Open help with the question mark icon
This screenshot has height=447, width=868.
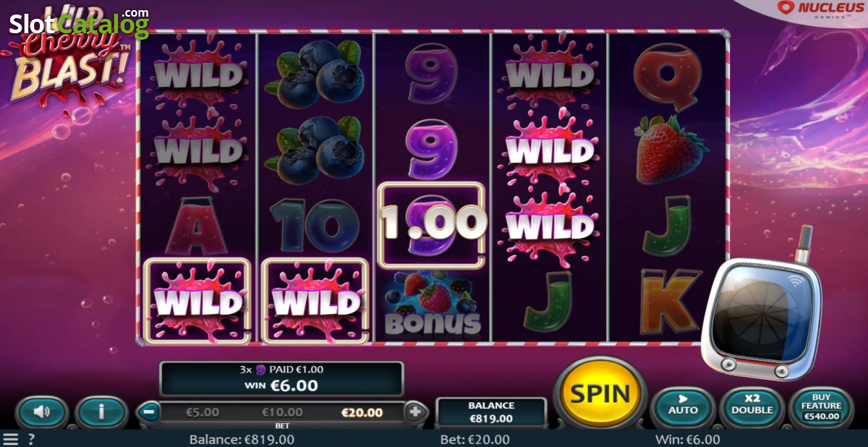[31, 439]
